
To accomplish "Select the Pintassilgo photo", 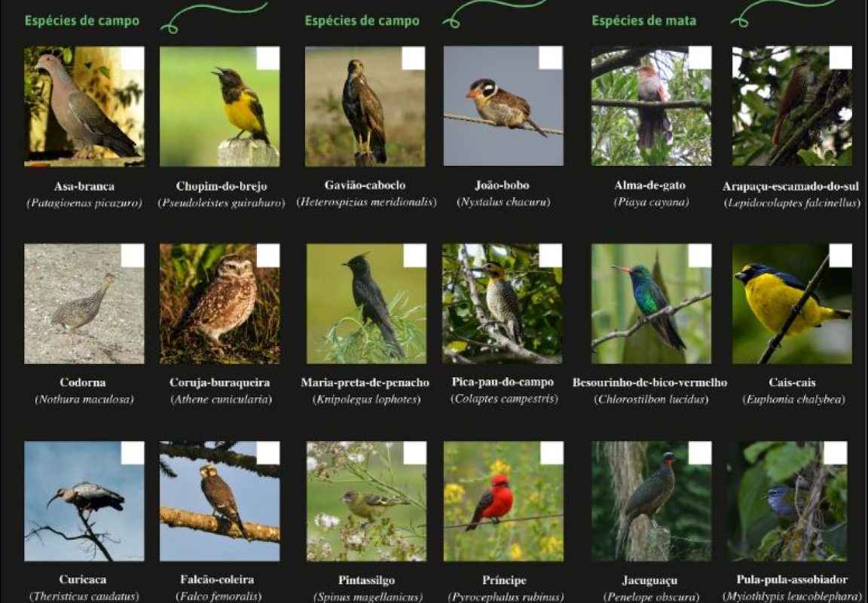I will pos(366,501).
